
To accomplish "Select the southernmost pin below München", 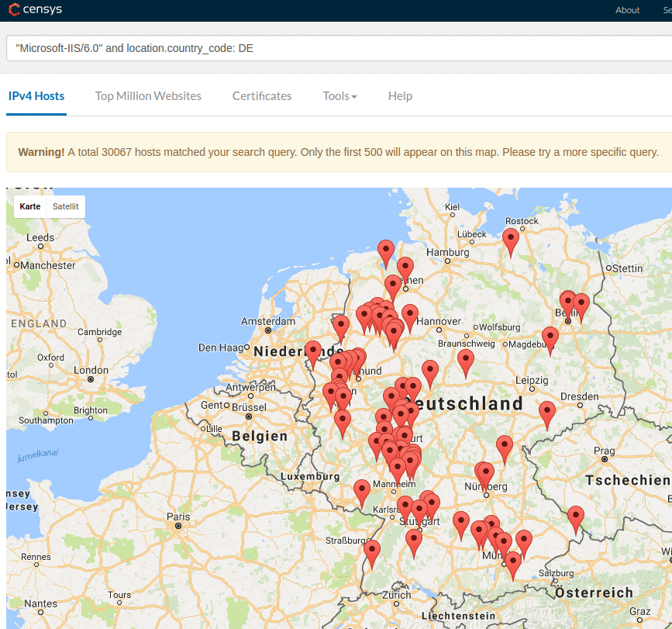I will pos(513,565).
